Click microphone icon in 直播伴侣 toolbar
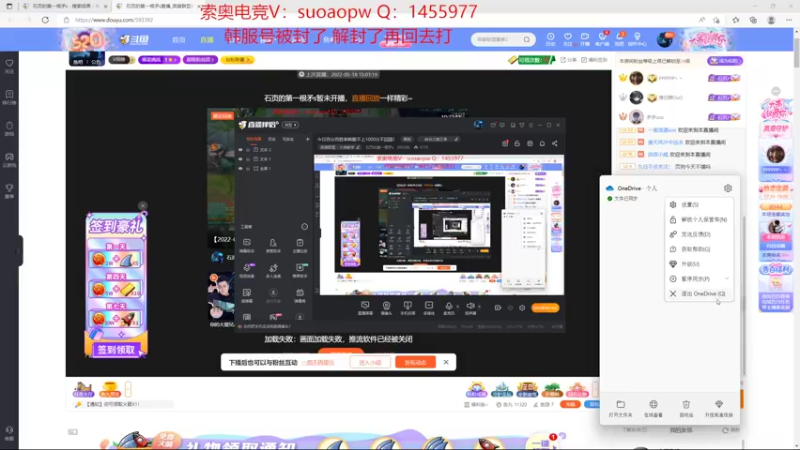Viewport: 800px width, 450px height. 448,308
